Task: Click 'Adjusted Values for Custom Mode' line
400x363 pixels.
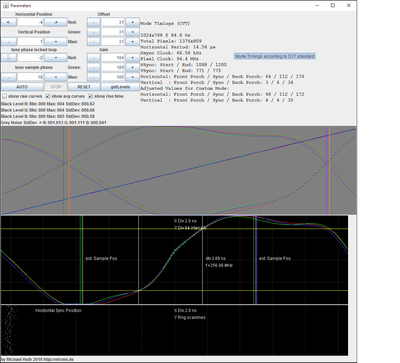Action: tap(185, 88)
